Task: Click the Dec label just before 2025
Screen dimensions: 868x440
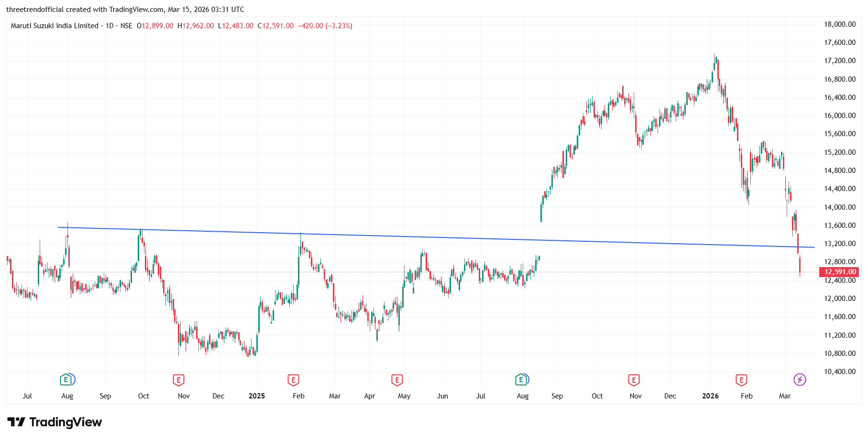Action: [219, 396]
